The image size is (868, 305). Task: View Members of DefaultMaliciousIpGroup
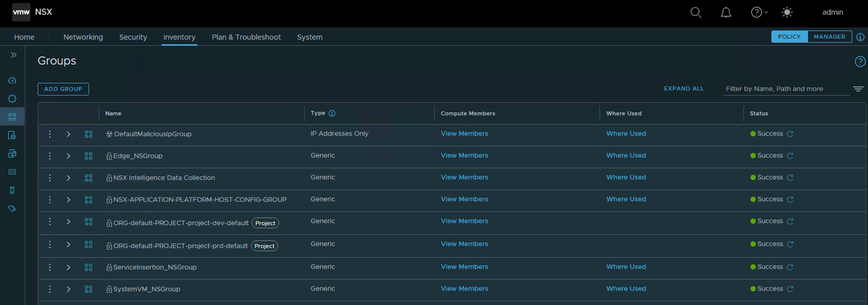point(464,133)
